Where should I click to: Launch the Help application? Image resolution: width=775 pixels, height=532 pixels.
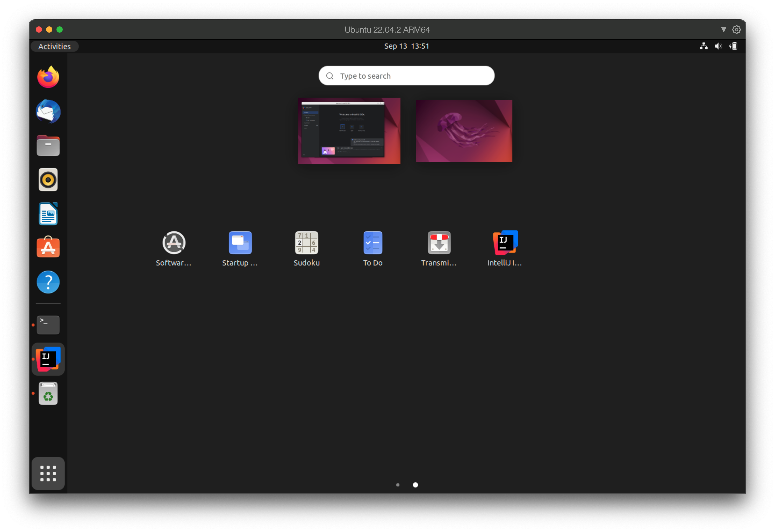(48, 282)
